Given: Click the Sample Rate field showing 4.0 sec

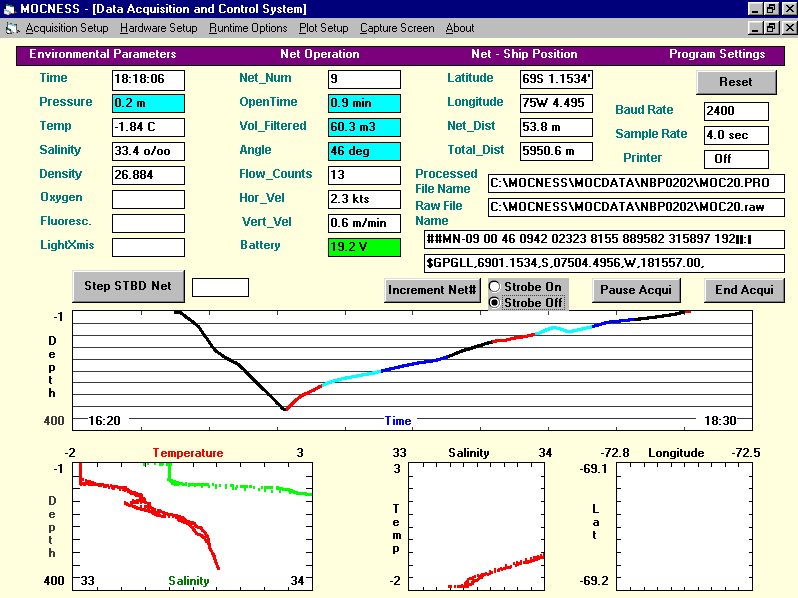Looking at the screenshot, I should pyautogui.click(x=736, y=135).
